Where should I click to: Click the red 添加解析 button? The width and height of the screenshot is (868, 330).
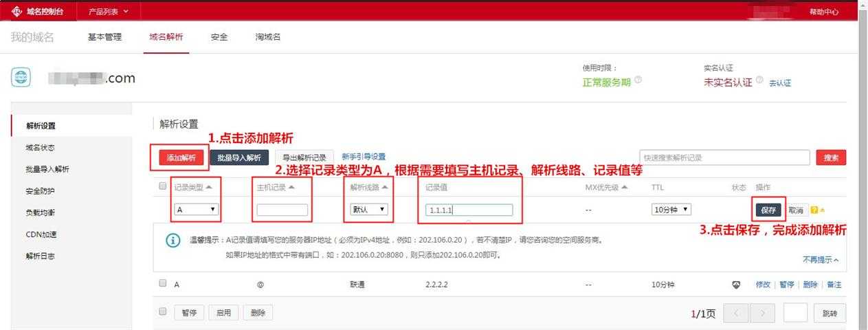(177, 157)
